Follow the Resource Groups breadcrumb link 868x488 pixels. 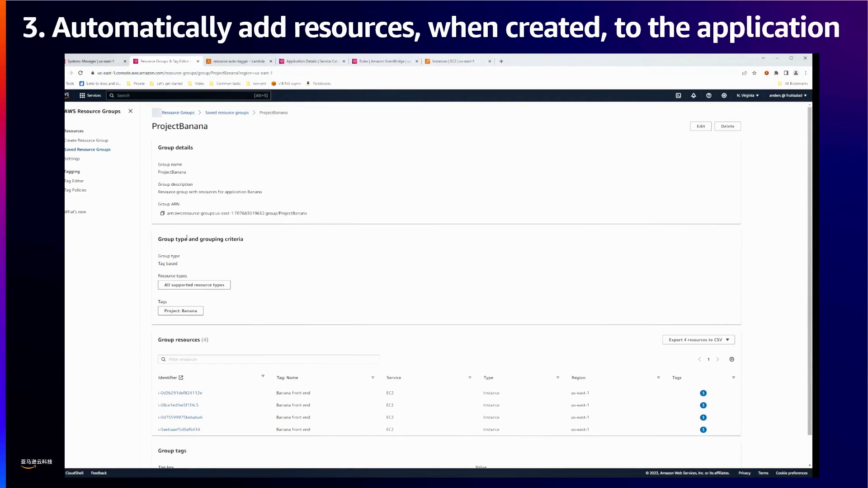[x=178, y=113]
